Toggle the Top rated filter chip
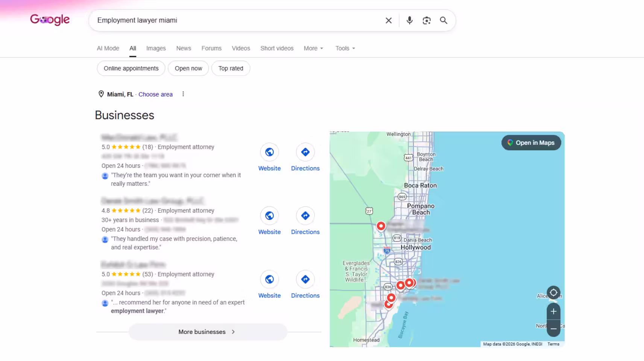 231,68
